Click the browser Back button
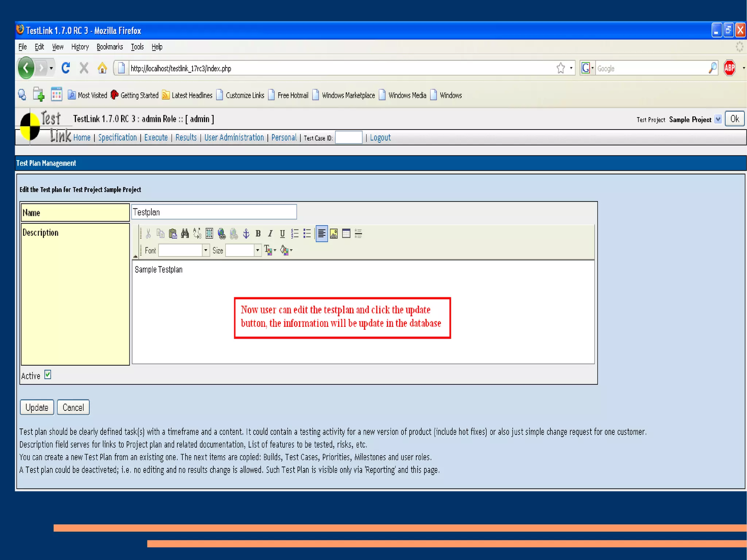 point(26,68)
